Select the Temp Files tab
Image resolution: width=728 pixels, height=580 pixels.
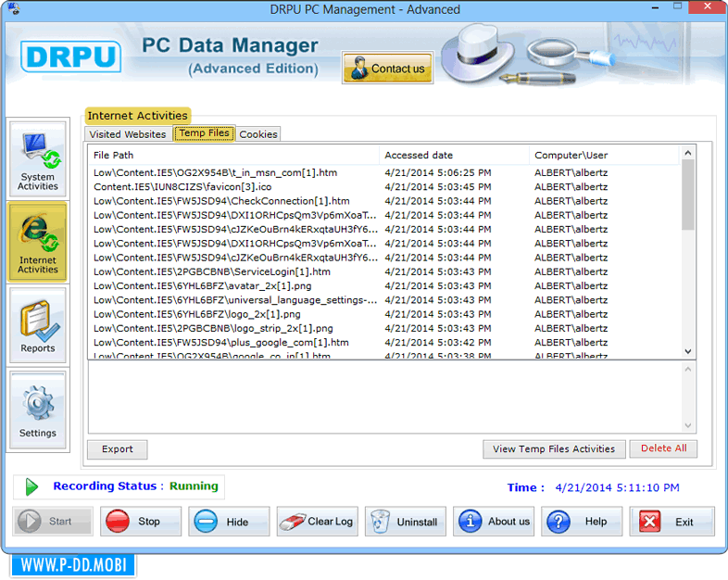(x=205, y=133)
